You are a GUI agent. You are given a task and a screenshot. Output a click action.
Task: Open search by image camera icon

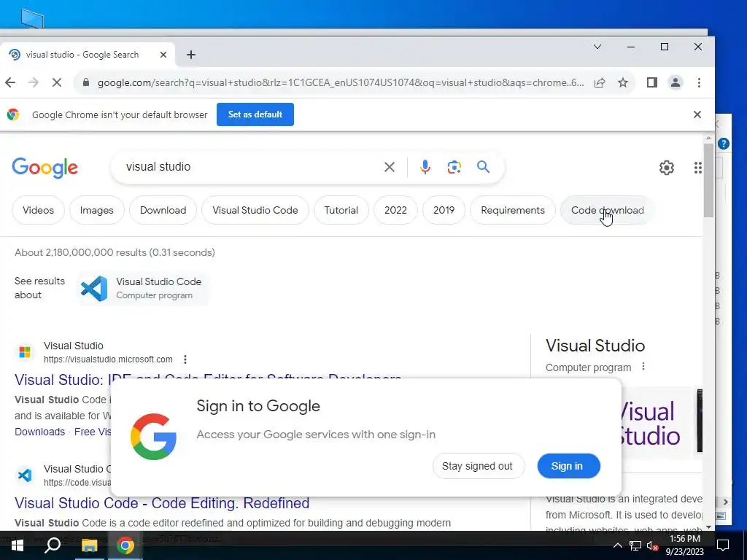tap(454, 167)
